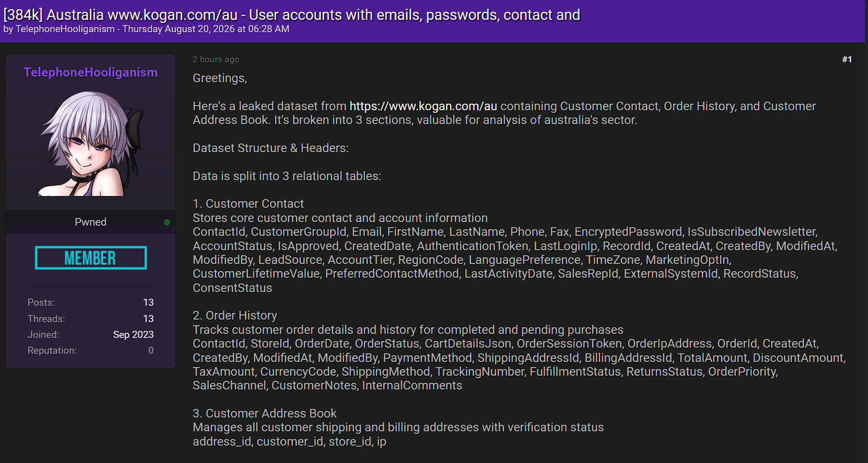
Task: Click the '1. Customer Contact' section heading
Action: coord(248,204)
